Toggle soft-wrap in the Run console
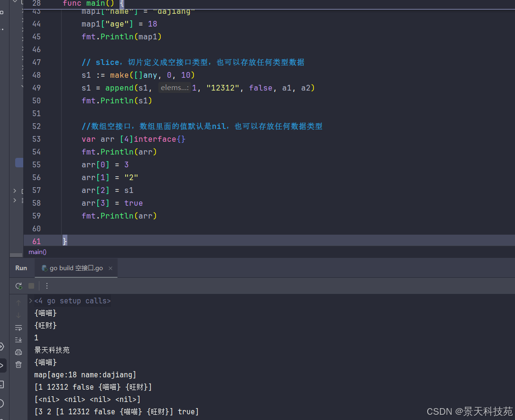This screenshot has height=420, width=515. (x=18, y=328)
